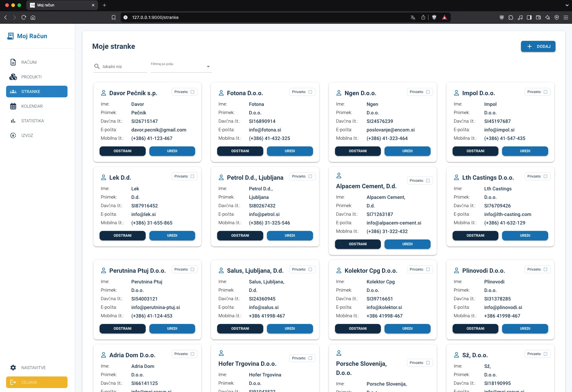
Task: Click tax number SI54003121
Action: [144, 299]
